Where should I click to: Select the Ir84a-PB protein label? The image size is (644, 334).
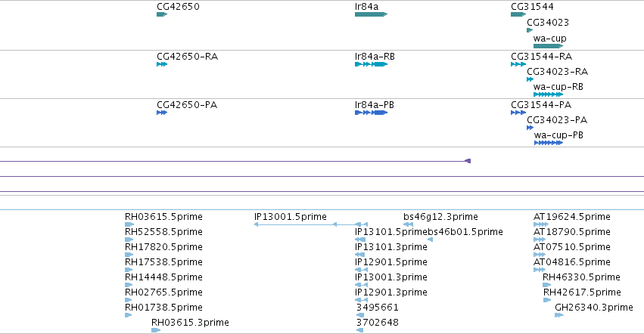tap(374, 104)
